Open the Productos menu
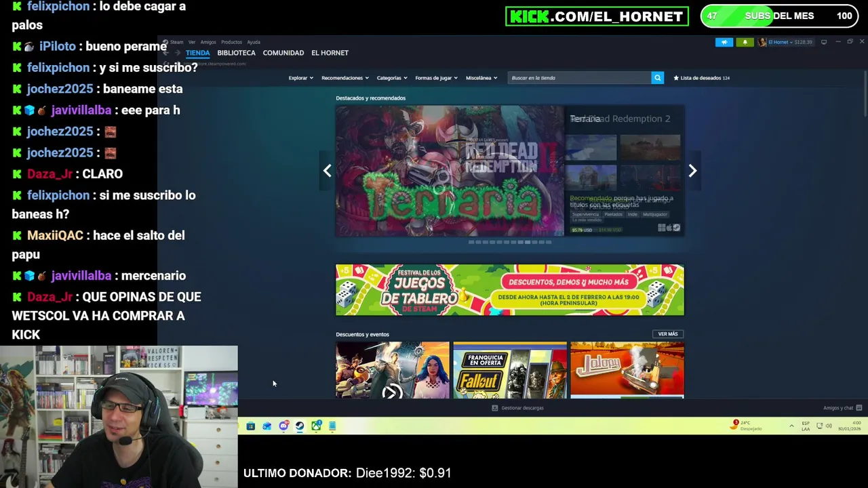Viewport: 868px width, 488px height. [231, 42]
